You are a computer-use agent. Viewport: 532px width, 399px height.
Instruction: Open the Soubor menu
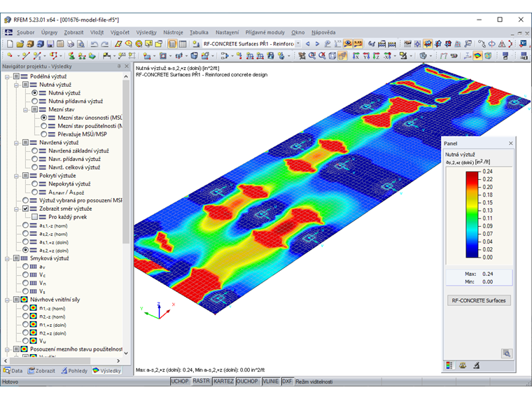[25, 32]
